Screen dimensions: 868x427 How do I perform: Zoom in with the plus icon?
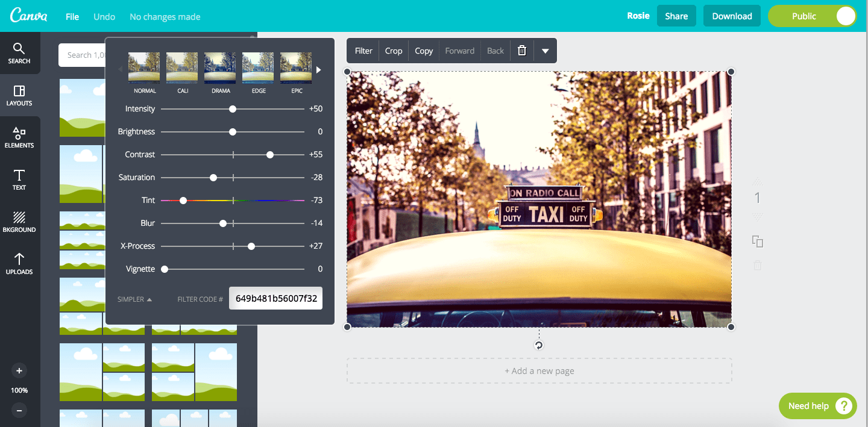click(x=19, y=370)
